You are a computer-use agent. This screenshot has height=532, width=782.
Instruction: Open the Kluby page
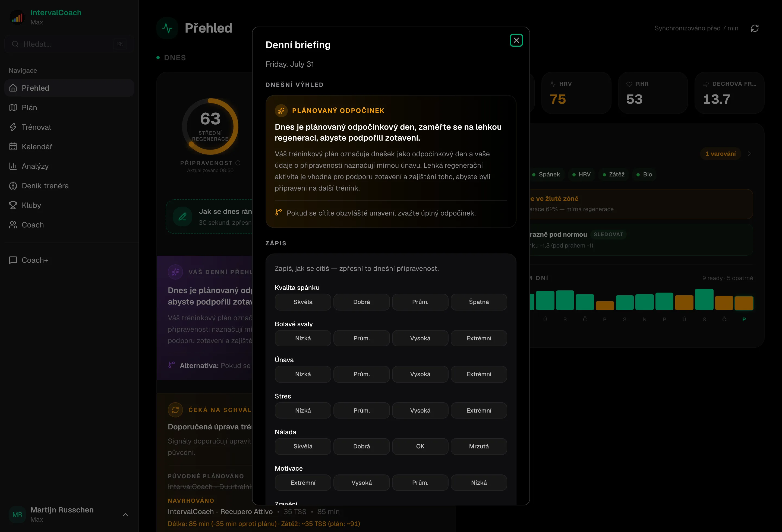pyautogui.click(x=69, y=205)
